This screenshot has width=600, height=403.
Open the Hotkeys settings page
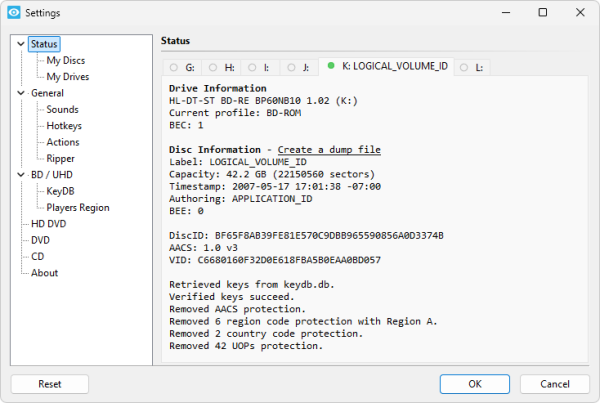(64, 126)
